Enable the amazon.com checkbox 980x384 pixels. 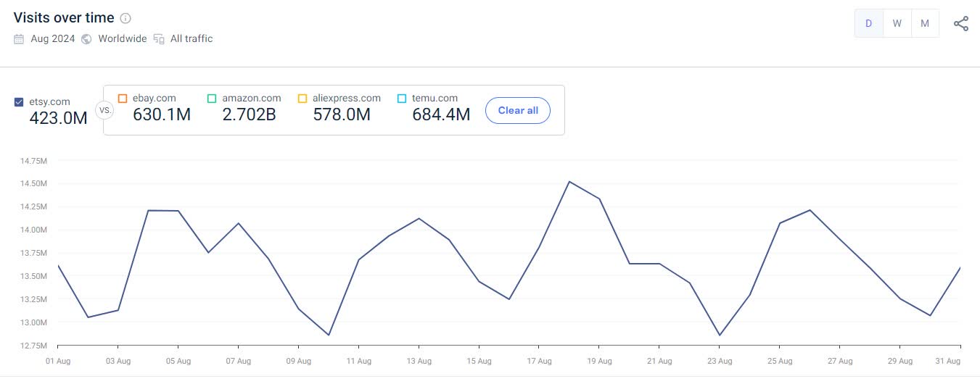click(212, 98)
